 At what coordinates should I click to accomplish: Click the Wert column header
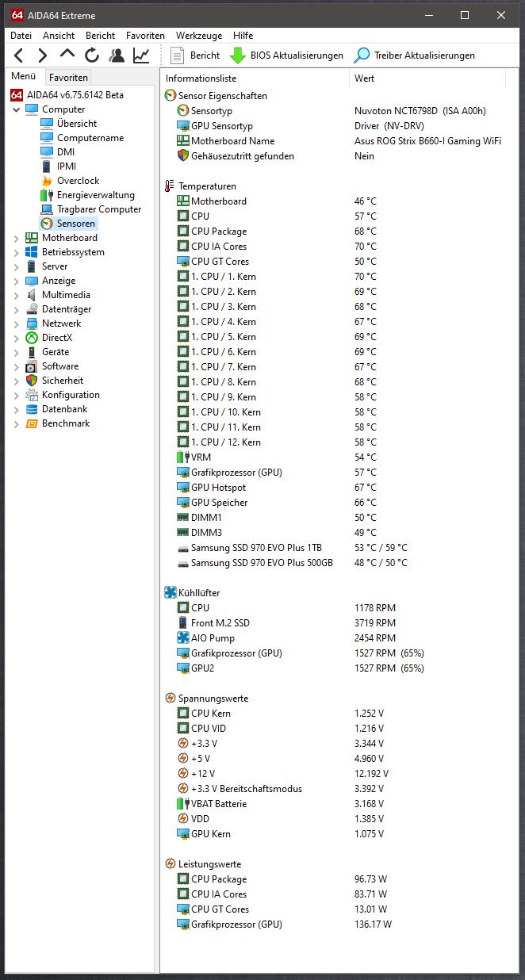(x=427, y=78)
